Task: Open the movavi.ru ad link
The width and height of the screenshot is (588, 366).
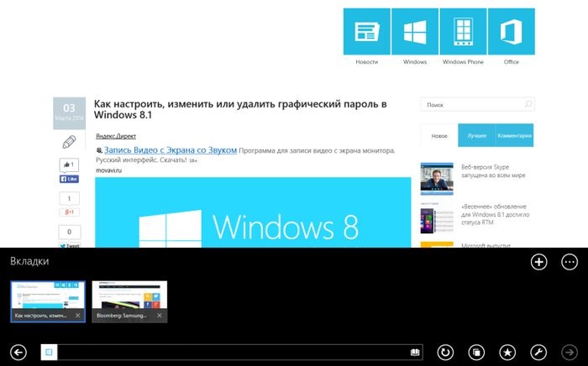Action: (108, 170)
